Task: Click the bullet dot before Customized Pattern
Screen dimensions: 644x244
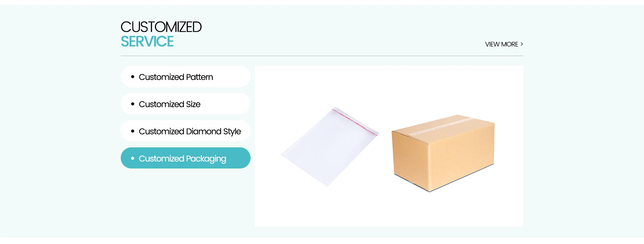Action: 133,77
